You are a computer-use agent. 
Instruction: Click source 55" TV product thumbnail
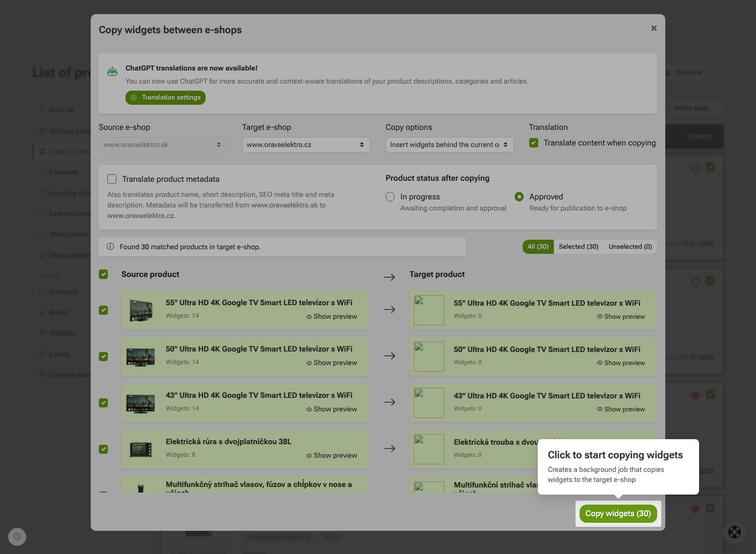pos(141,310)
